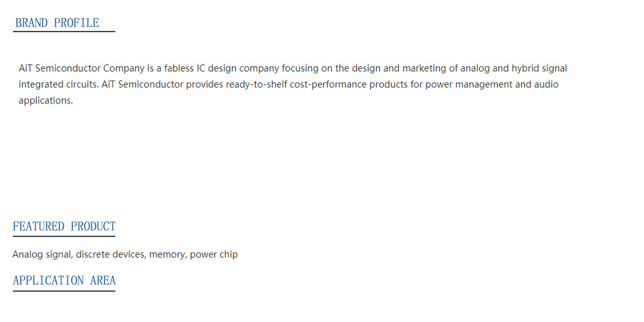Click the word "applications." ending the paragraph
The height and width of the screenshot is (322, 644).
pos(46,101)
